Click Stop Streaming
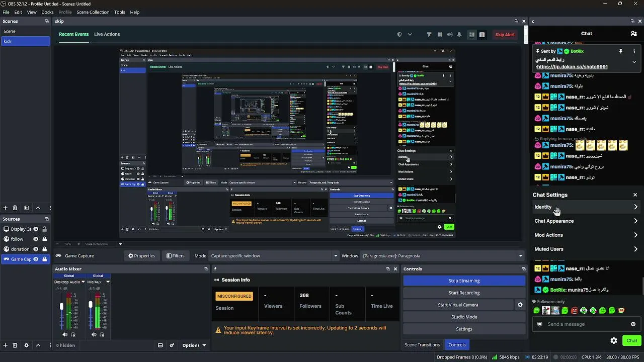This screenshot has width=644, height=362. (x=464, y=281)
